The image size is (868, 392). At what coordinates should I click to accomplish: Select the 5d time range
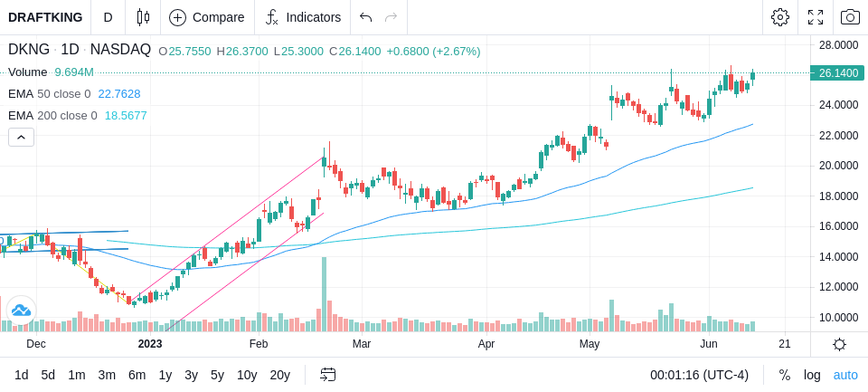[x=48, y=375]
